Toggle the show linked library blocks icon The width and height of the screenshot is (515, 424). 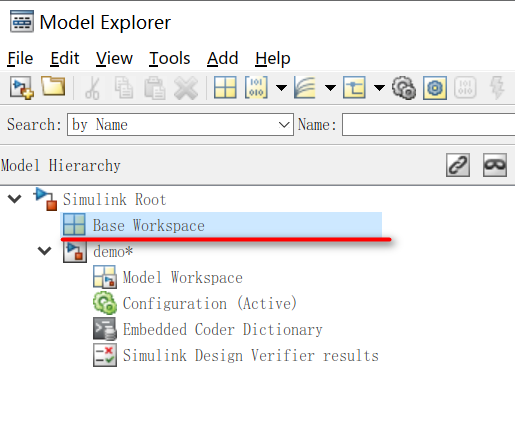tap(458, 165)
